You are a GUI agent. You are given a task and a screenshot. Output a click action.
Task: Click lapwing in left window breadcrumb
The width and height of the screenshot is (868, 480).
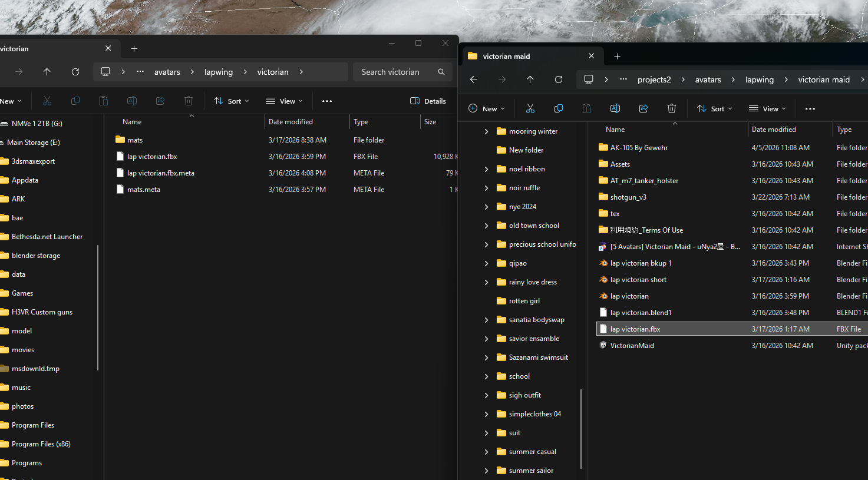219,72
